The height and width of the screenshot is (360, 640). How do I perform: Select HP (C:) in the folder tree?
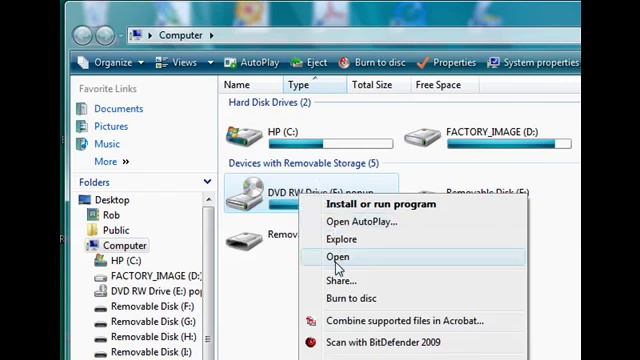point(126,260)
